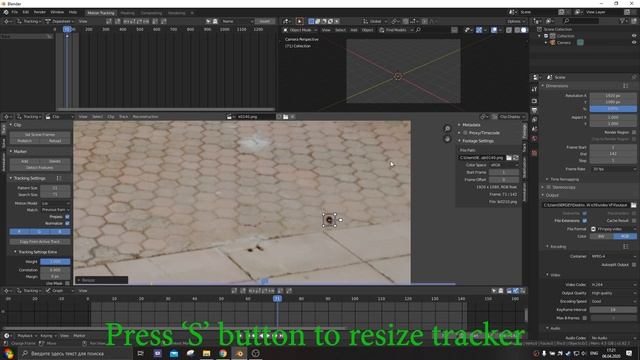The image size is (640, 360).
Task: Switch to the Masking workspace tab
Action: 127,13
